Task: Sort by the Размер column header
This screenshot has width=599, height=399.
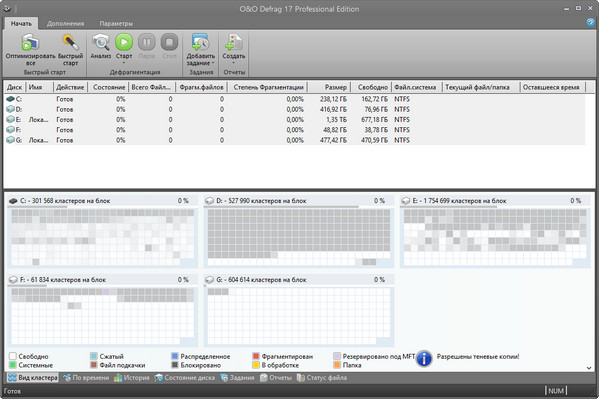Action: 330,87
